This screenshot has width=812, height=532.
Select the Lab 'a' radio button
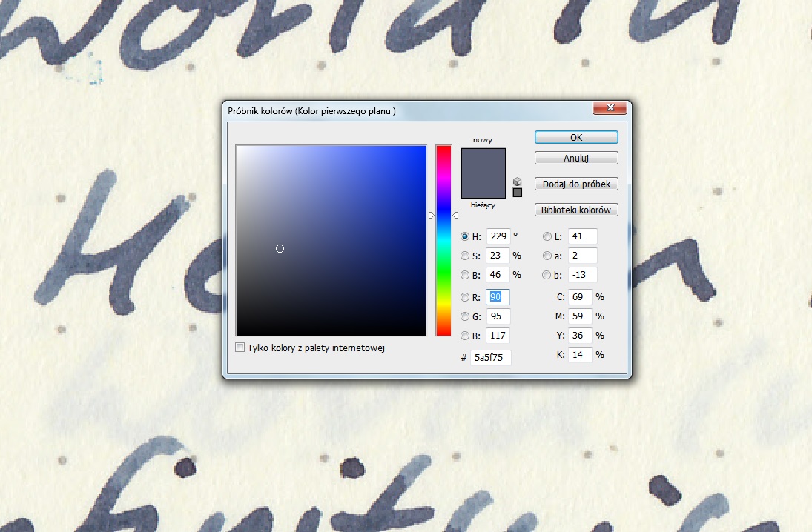tap(547, 256)
